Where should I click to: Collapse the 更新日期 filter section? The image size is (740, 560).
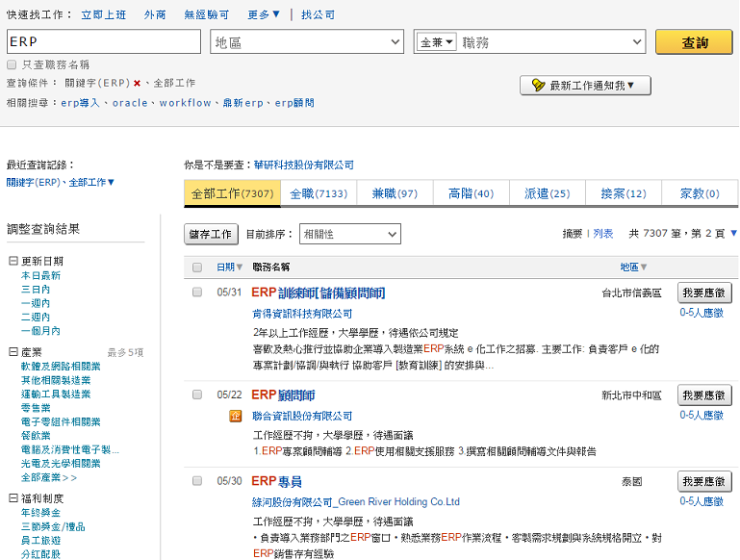pos(13,262)
